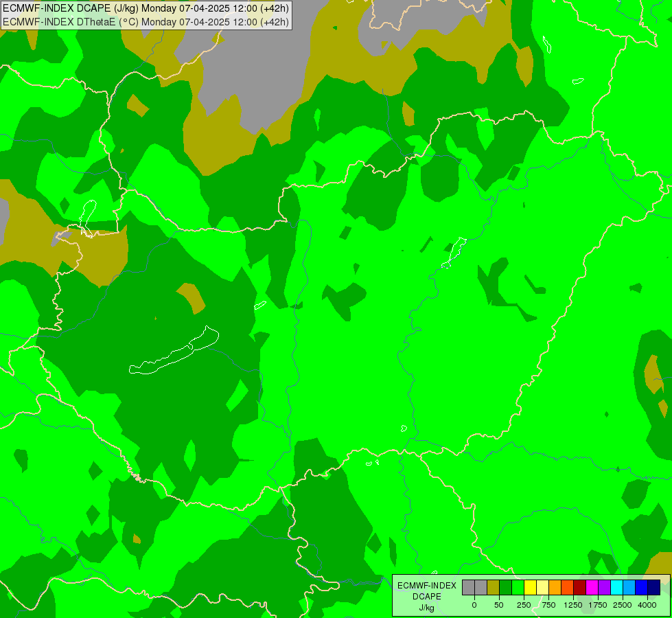The width and height of the screenshot is (672, 618).
Task: Click the legend value 2500
Action: tap(623, 605)
